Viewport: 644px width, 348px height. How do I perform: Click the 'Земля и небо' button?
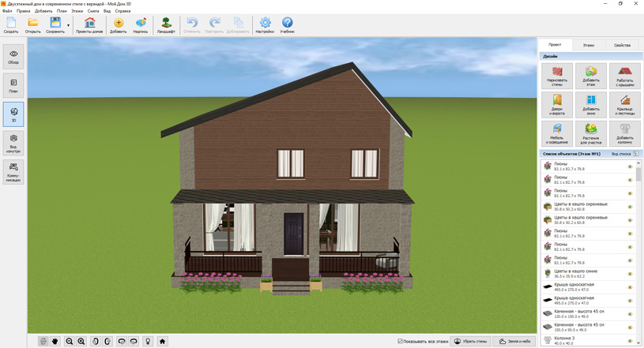pos(514,342)
